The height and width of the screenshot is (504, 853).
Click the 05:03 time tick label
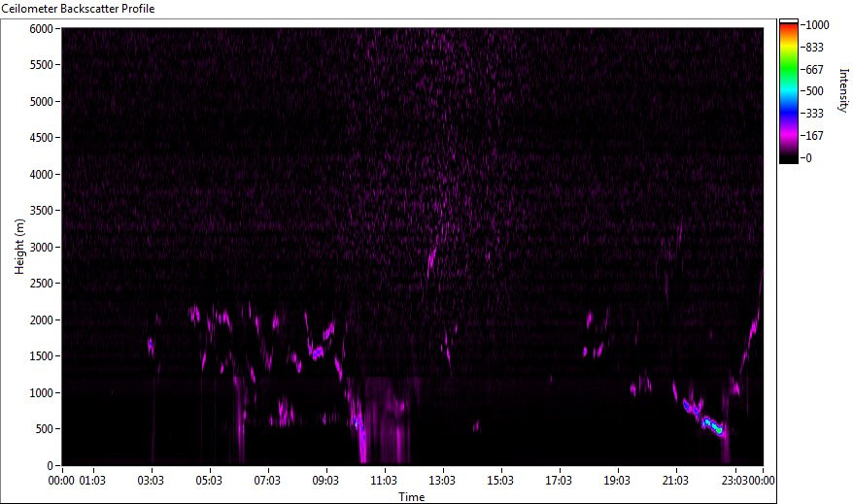(209, 481)
